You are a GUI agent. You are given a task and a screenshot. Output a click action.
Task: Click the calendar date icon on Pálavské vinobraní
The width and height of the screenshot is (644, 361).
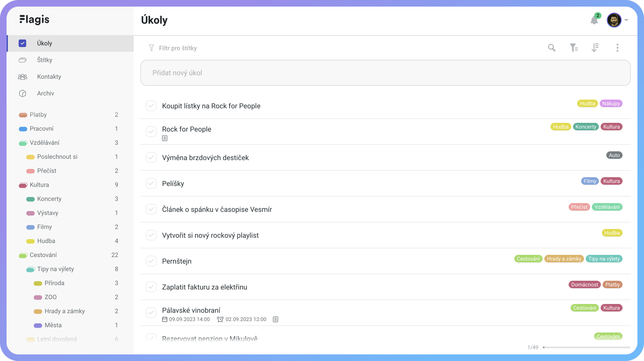(x=165, y=319)
